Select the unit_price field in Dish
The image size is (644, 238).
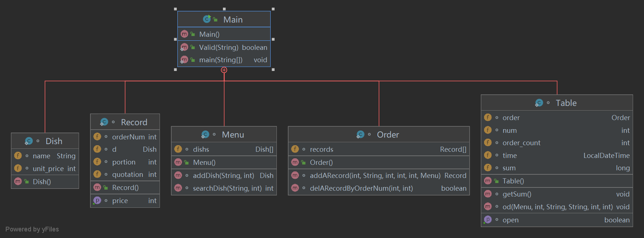pos(48,168)
